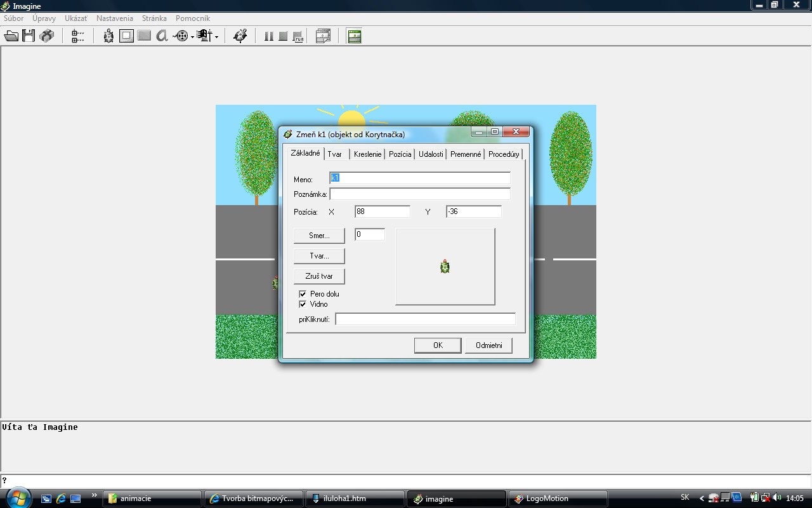
Task: Open Internet Explorer from quick launch
Action: pyautogui.click(x=61, y=498)
